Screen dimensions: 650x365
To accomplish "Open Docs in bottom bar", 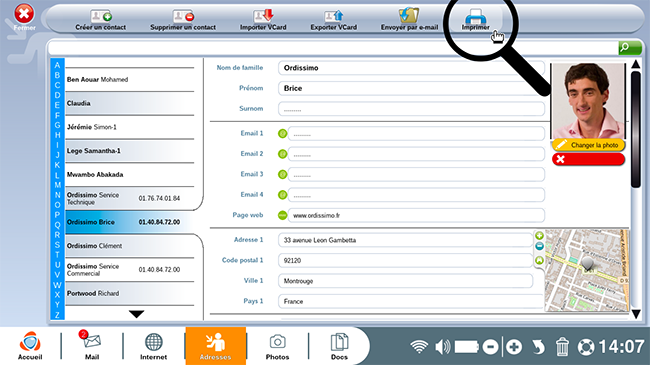I will pos(339,346).
